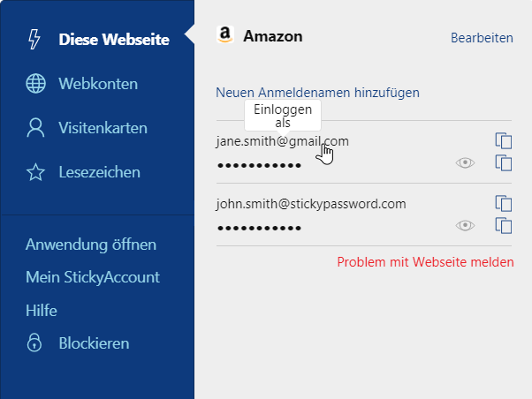Switch to the Webkonten section
This screenshot has height=399, width=532.
(98, 84)
